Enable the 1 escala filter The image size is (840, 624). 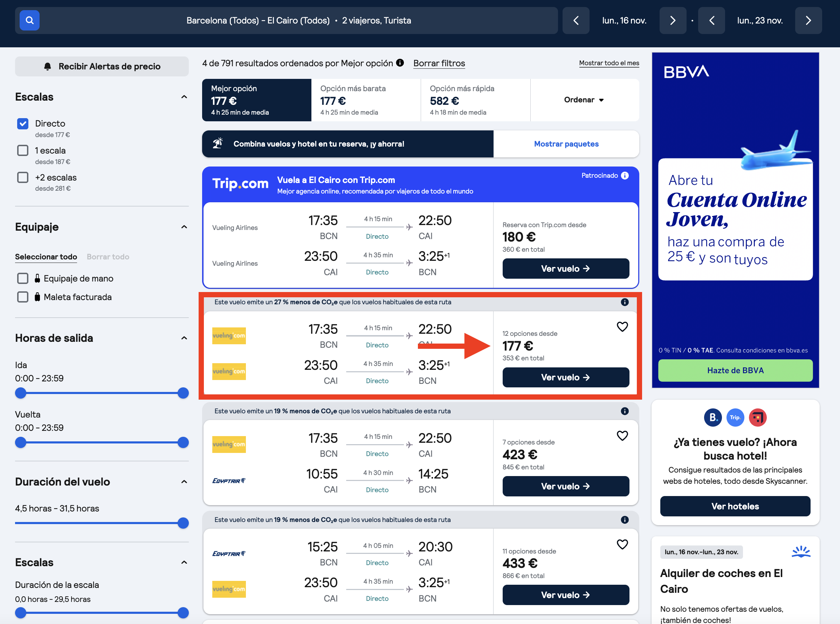click(x=23, y=150)
